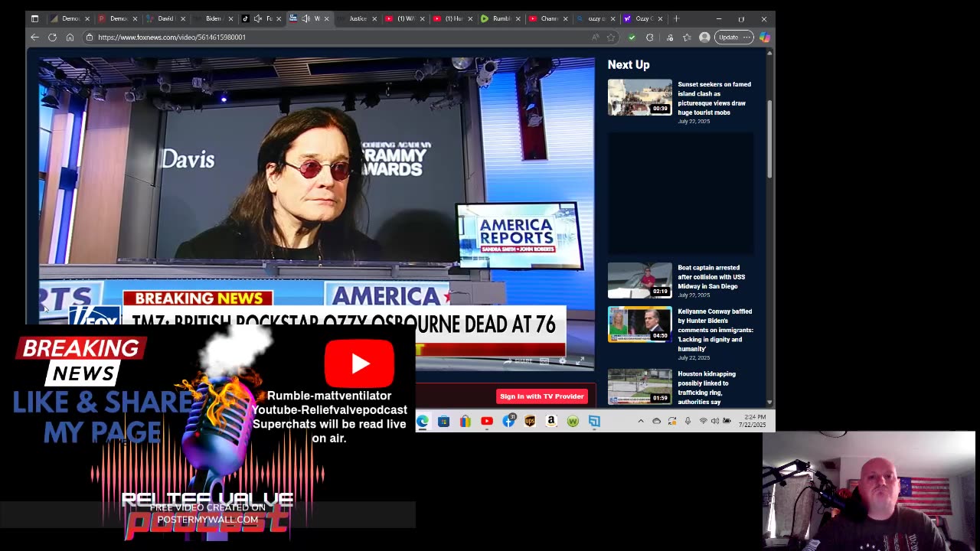
Task: Switch to the David tab
Action: (165, 18)
